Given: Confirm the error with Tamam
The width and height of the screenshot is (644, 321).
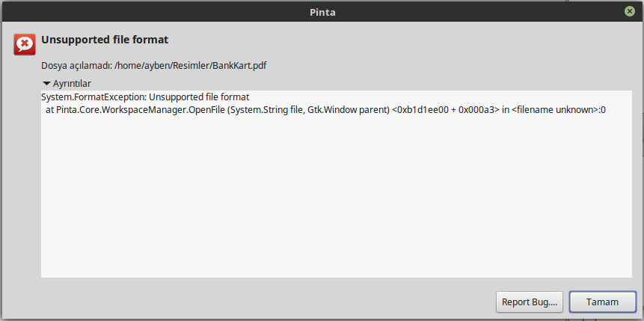Looking at the screenshot, I should tap(603, 302).
